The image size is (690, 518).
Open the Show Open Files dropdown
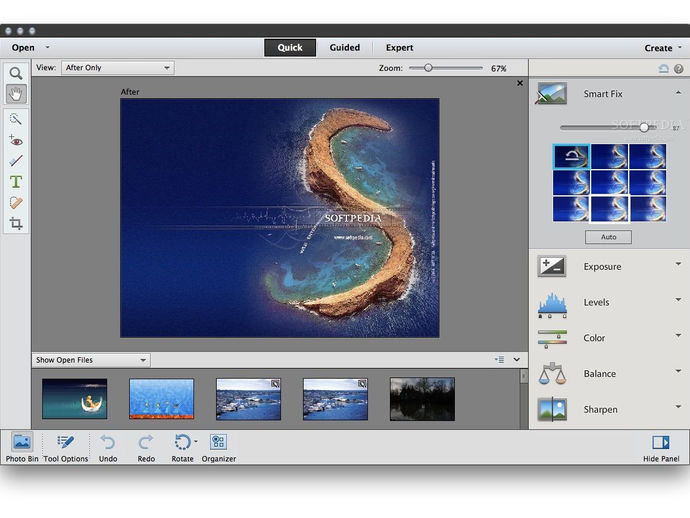coord(91,360)
